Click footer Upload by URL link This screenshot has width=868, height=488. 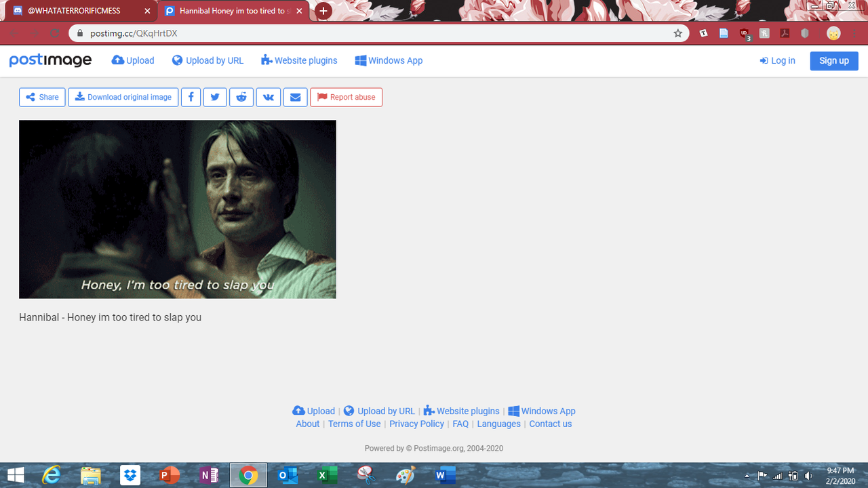click(379, 411)
